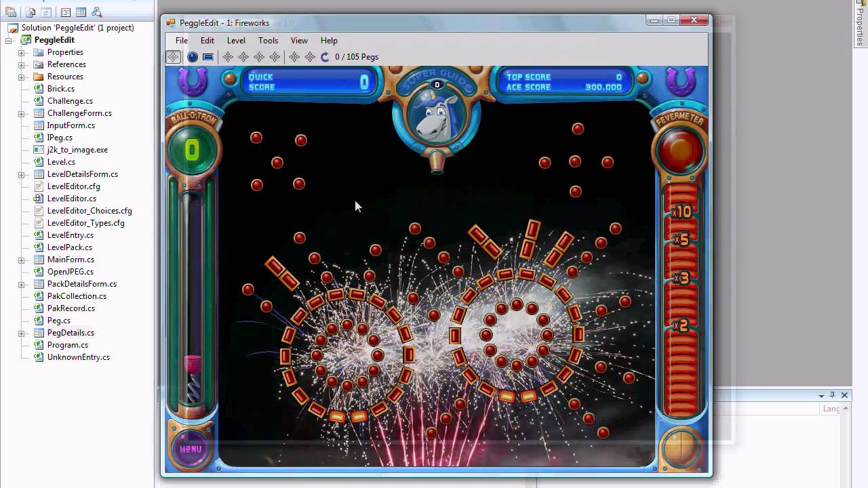Select OpenJPEG.cs file
Viewport: 868px width, 488px height.
point(71,272)
